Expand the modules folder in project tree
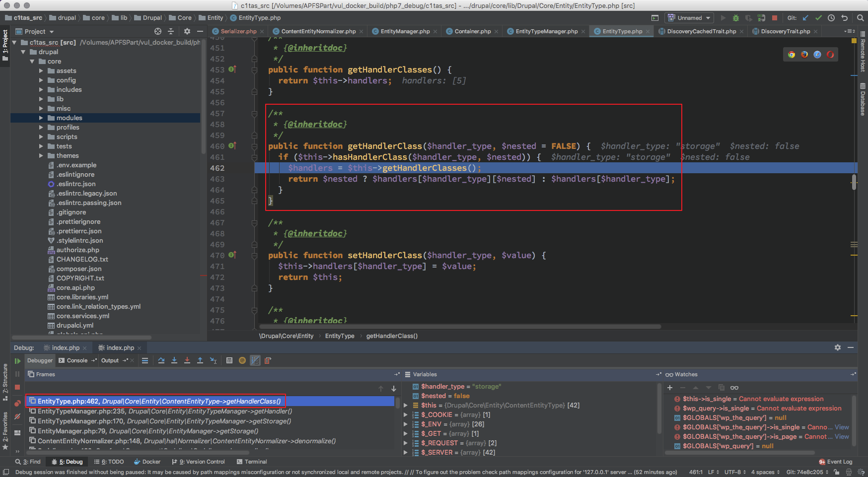Screen dimensions: 868x477 coord(41,118)
